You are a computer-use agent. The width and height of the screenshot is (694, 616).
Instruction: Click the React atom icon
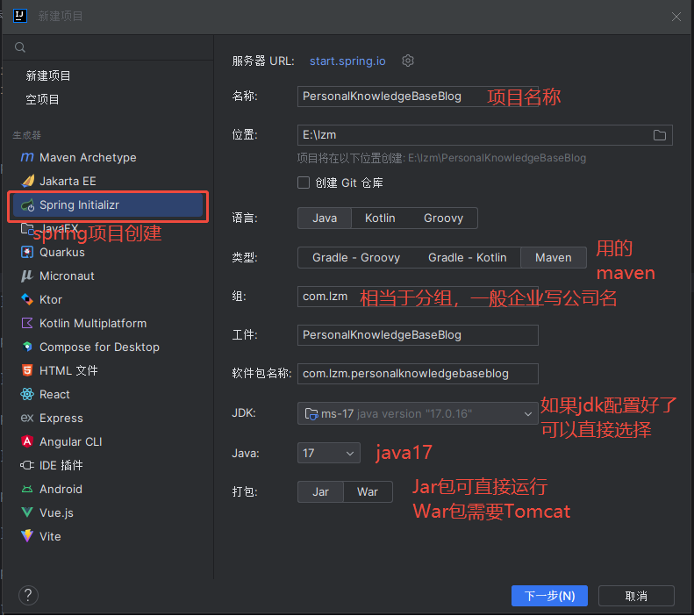[27, 394]
